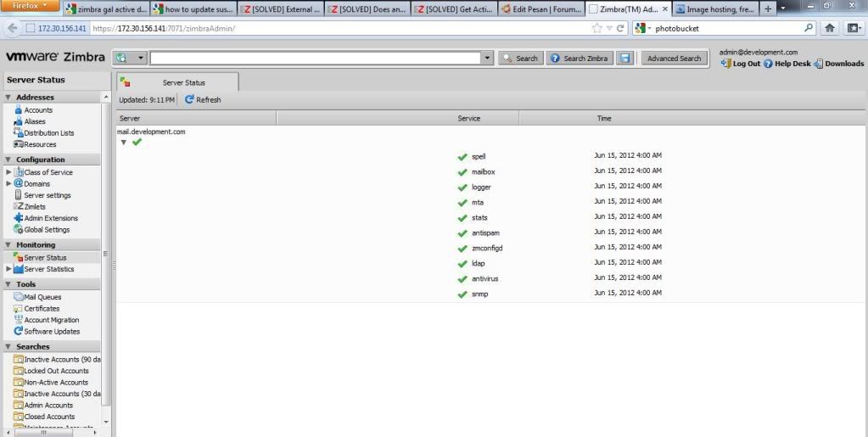The image size is (868, 437).
Task: Switch to the 'Image hosting, fre...' tab
Action: click(x=715, y=8)
